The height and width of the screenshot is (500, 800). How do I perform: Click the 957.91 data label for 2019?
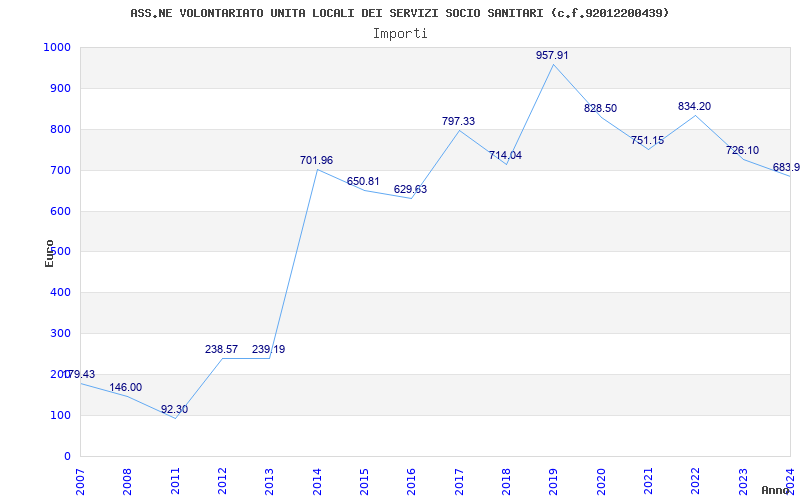coord(552,55)
